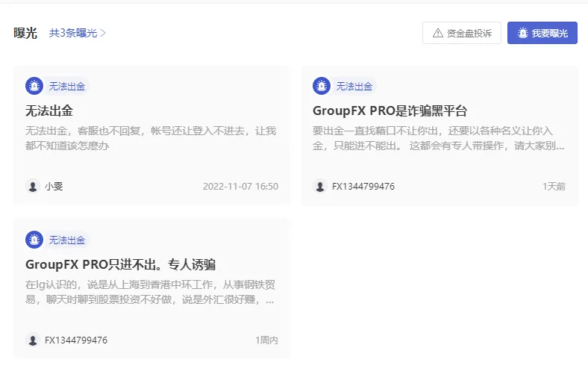Click avatar on the 诈骗黑平台 card
The height and width of the screenshot is (386, 588).
[x=320, y=186]
